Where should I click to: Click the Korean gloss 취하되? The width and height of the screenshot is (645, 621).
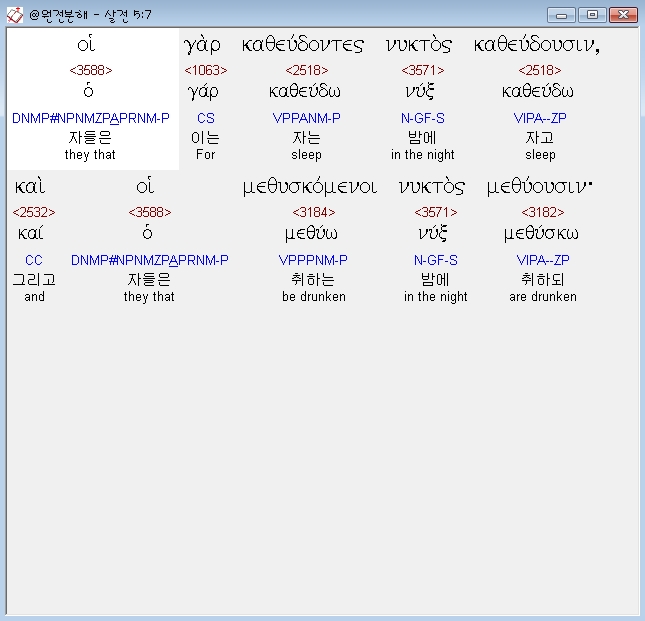[x=543, y=280]
